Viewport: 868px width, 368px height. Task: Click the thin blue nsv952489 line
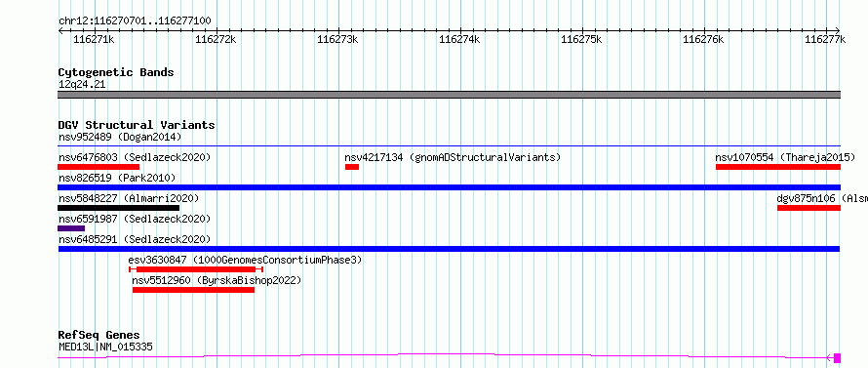click(449, 145)
